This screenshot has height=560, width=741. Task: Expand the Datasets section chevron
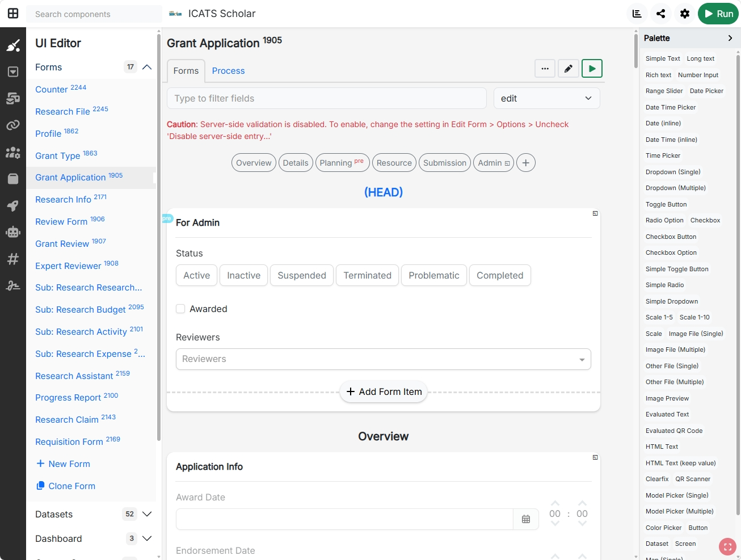(x=147, y=514)
